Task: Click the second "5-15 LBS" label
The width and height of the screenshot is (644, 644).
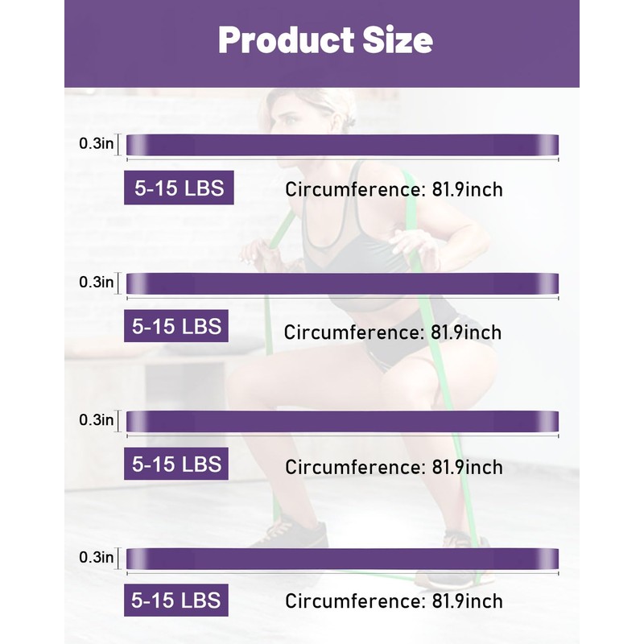Action: tap(176, 327)
